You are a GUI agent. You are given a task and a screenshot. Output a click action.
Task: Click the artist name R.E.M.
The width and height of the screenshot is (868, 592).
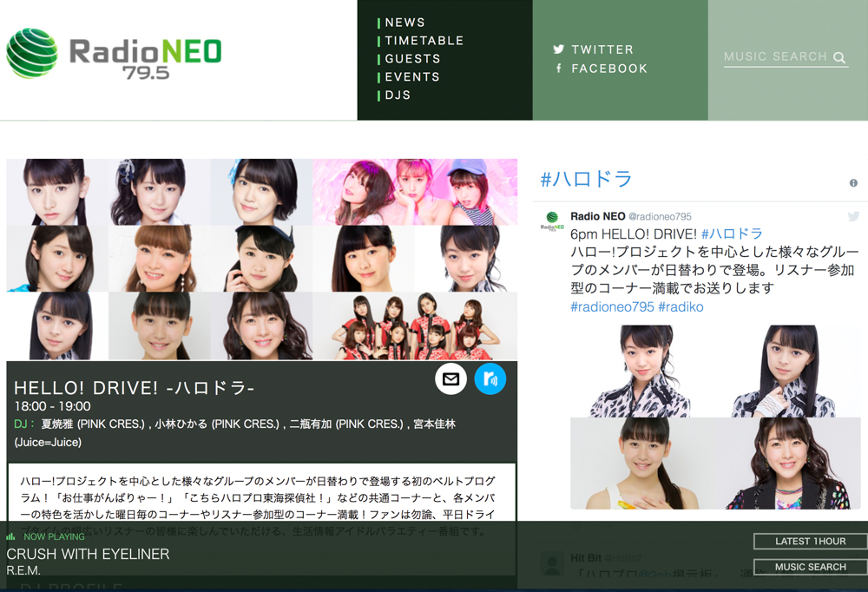pyautogui.click(x=23, y=569)
